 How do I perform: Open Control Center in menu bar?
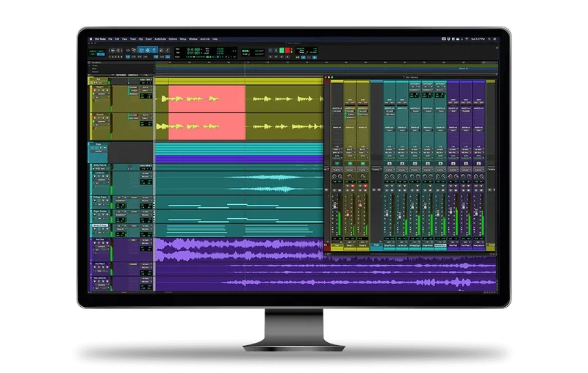495,39
